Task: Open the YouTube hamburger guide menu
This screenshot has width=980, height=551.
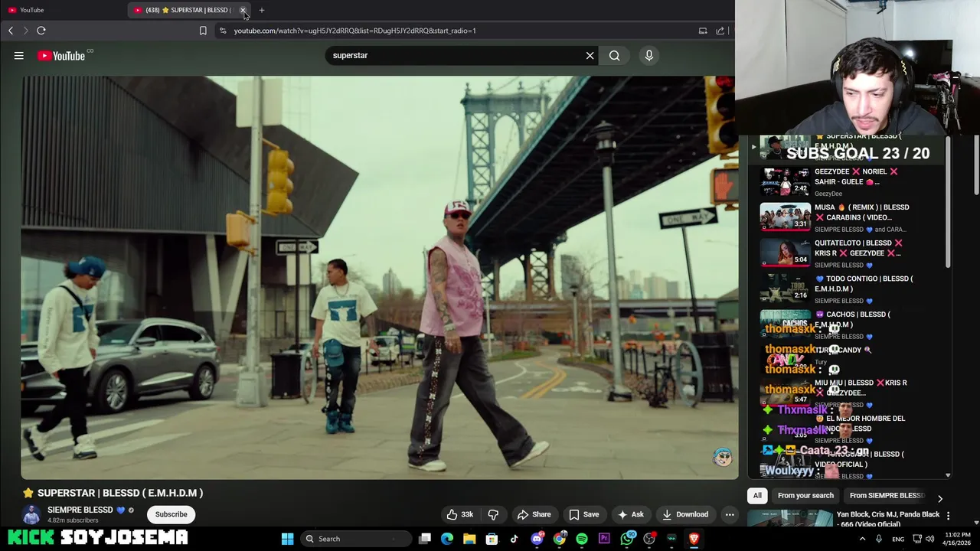Action: click(x=19, y=55)
